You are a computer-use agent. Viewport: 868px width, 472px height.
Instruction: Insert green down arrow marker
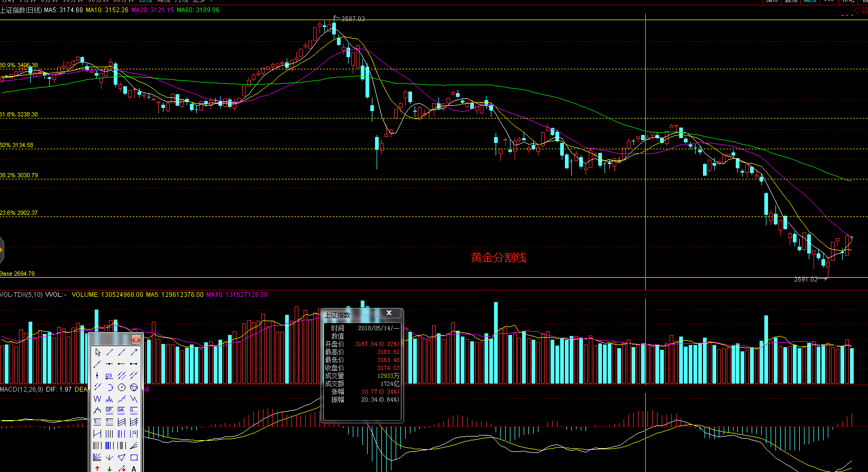(109, 469)
